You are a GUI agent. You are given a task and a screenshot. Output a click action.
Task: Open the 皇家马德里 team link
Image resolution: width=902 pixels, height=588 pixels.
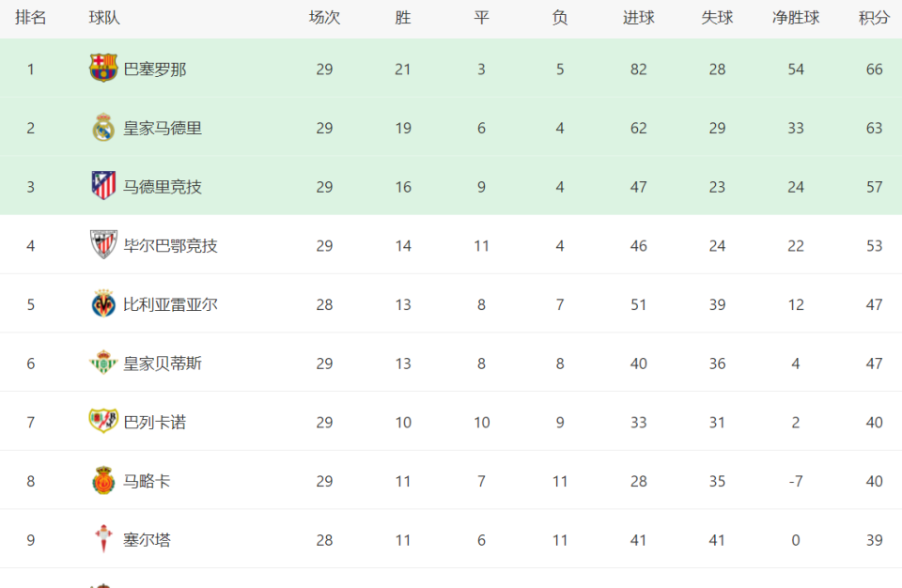(163, 129)
